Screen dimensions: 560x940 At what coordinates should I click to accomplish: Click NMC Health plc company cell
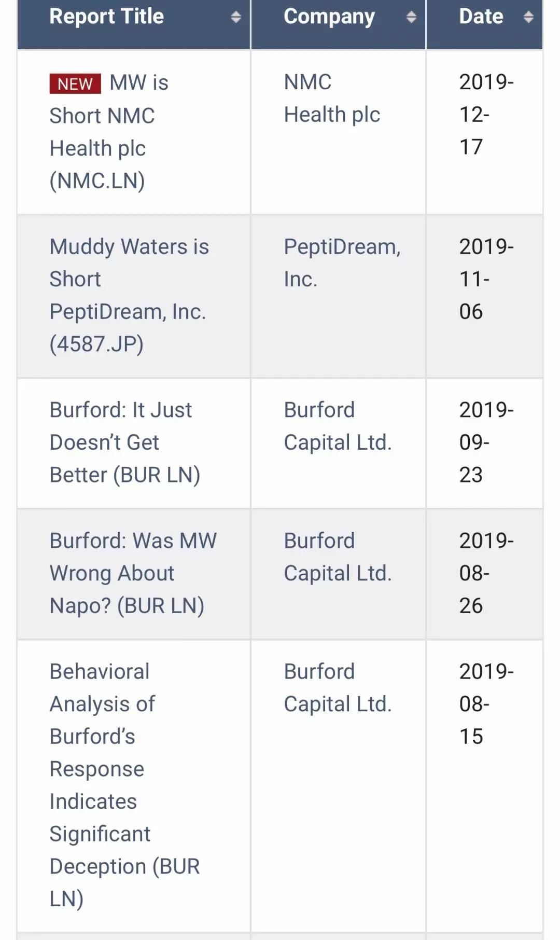[332, 99]
